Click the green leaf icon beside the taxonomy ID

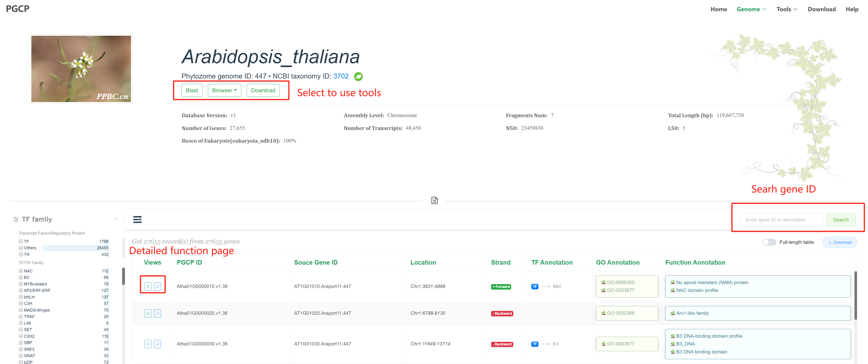[358, 77]
